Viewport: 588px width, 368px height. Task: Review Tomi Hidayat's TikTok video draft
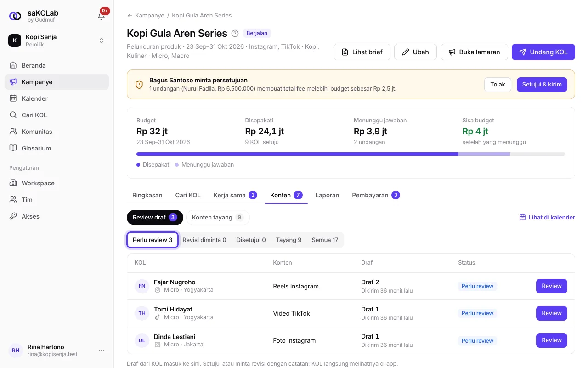tap(552, 313)
